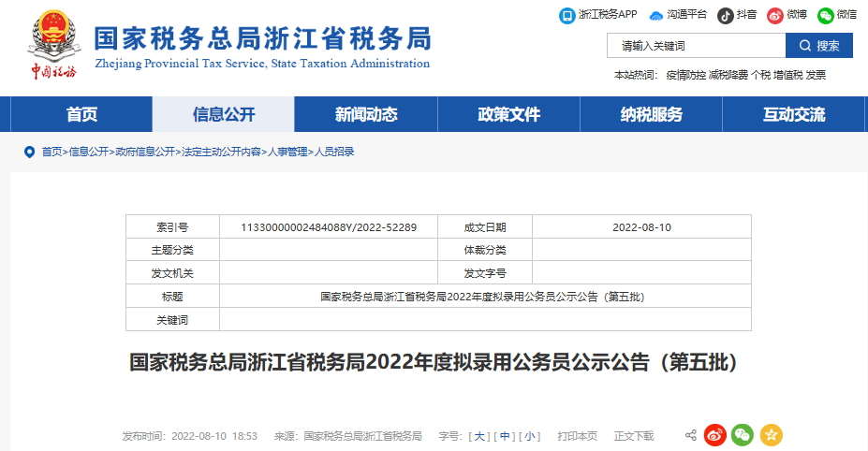Click the 抖音 icon in header
Viewport: 868px width, 451px height.
[726, 15]
